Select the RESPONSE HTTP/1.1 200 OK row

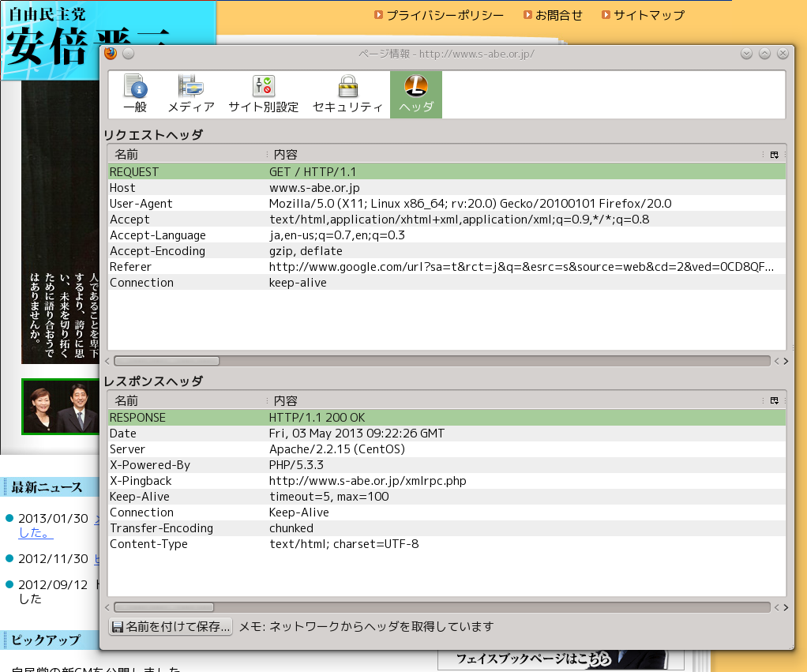pyautogui.click(x=447, y=417)
